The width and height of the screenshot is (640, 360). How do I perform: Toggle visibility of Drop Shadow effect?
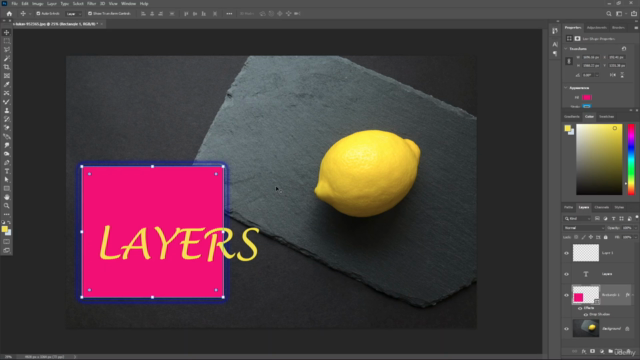pos(586,314)
